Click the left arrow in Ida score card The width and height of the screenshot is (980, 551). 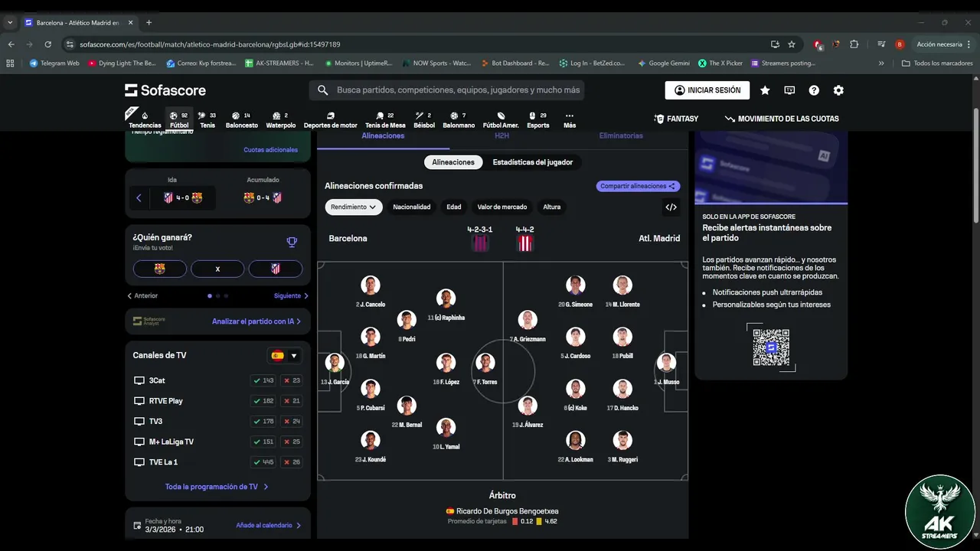(139, 197)
